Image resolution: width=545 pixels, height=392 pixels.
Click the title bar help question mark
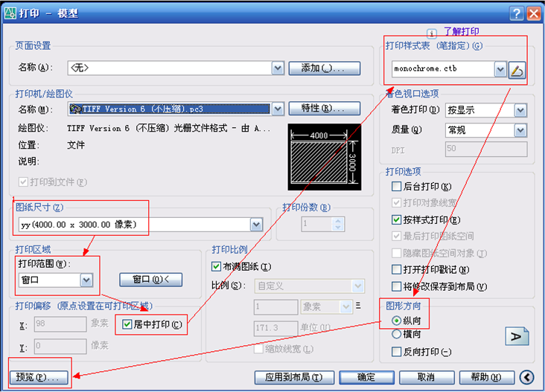pos(517,13)
